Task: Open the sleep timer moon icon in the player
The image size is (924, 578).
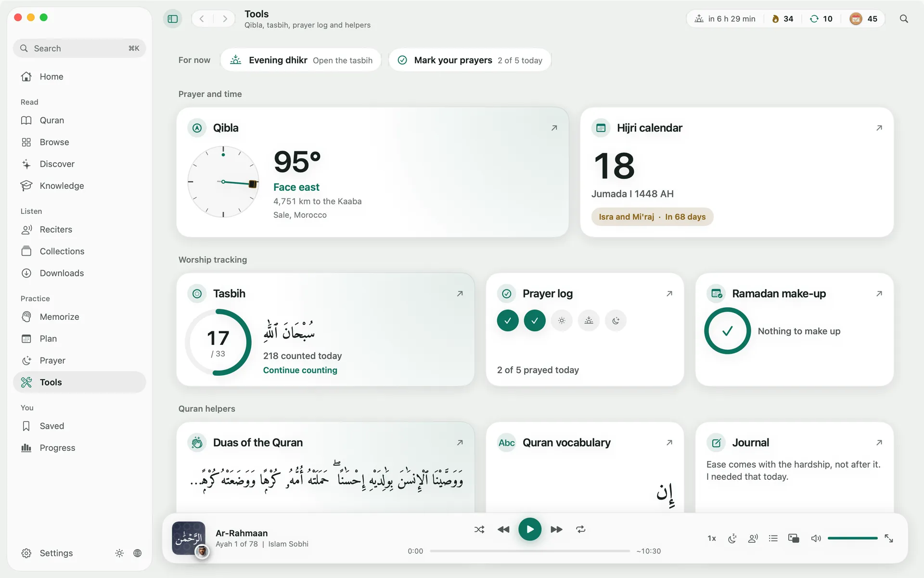Action: [732, 538]
